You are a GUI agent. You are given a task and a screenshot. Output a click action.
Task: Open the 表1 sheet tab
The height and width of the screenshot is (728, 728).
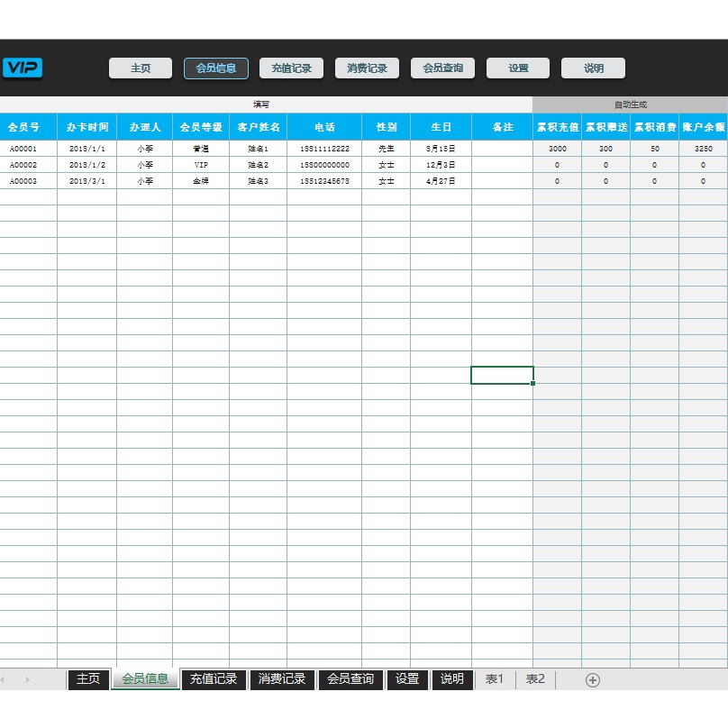click(495, 679)
